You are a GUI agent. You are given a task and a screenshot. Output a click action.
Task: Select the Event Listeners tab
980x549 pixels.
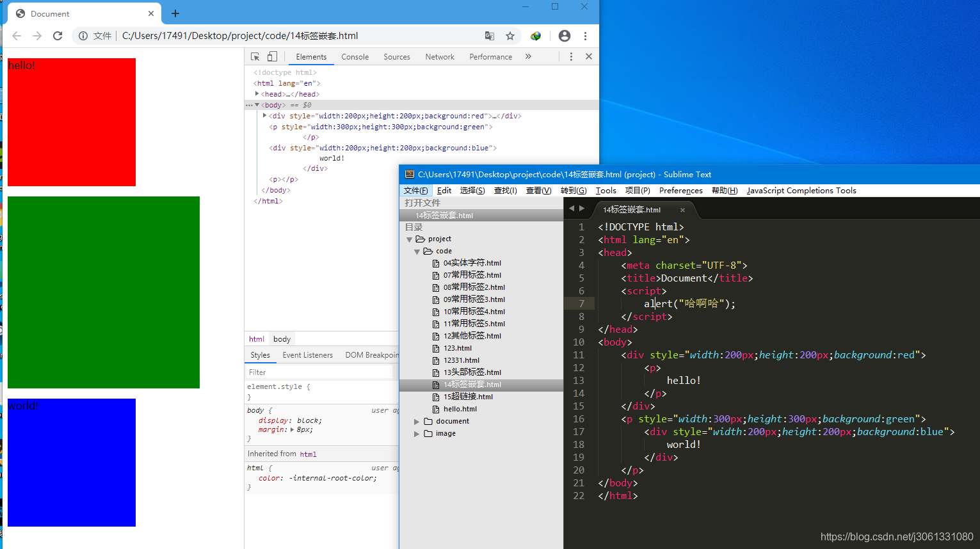307,355
